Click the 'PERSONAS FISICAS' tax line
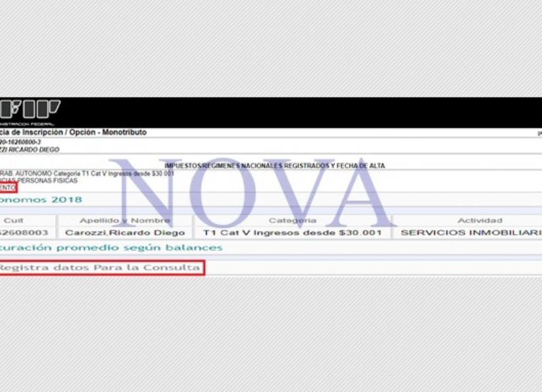 pos(39,181)
